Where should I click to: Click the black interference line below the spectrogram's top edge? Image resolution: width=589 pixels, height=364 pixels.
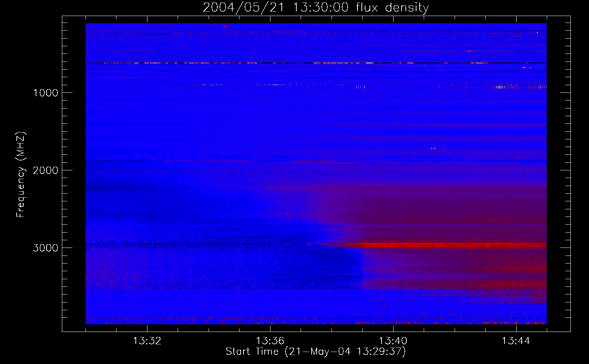click(316, 63)
